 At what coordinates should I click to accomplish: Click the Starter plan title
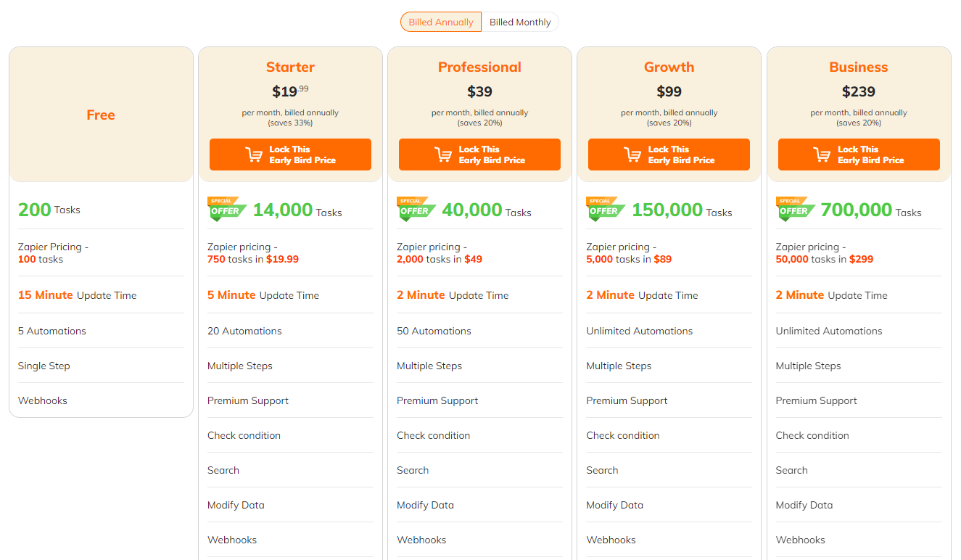click(290, 67)
